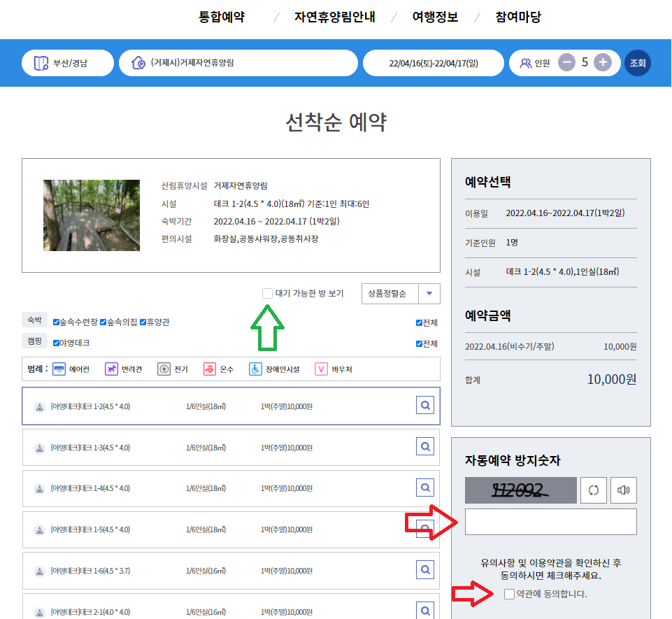Select the 데크 1-5(4.5 * 4.0) row
The image size is (672, 619).
[231, 529]
